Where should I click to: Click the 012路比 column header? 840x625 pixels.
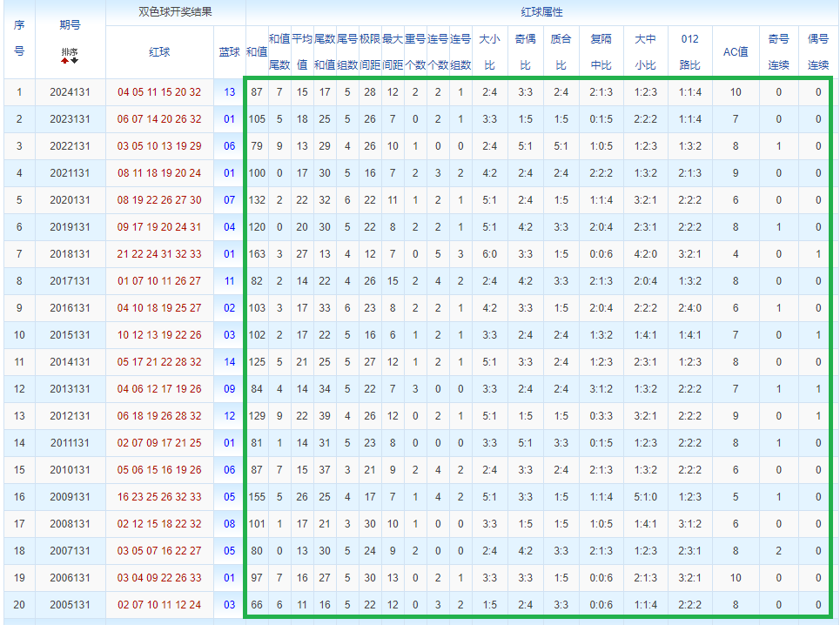tap(689, 52)
